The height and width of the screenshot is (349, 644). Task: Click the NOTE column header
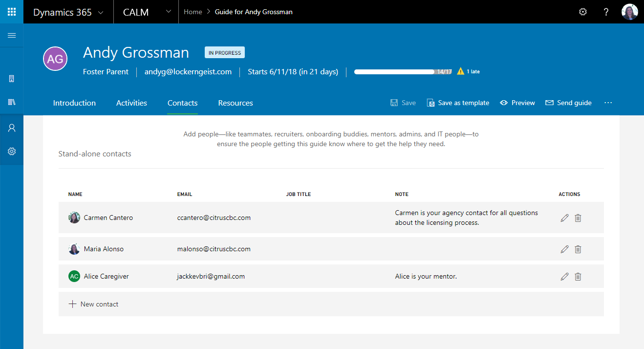click(x=402, y=194)
